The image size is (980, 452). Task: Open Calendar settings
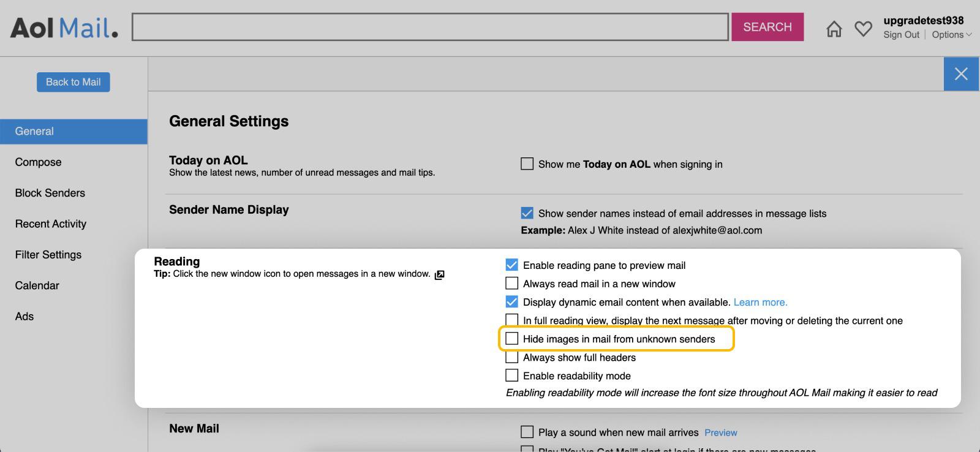pyautogui.click(x=37, y=285)
